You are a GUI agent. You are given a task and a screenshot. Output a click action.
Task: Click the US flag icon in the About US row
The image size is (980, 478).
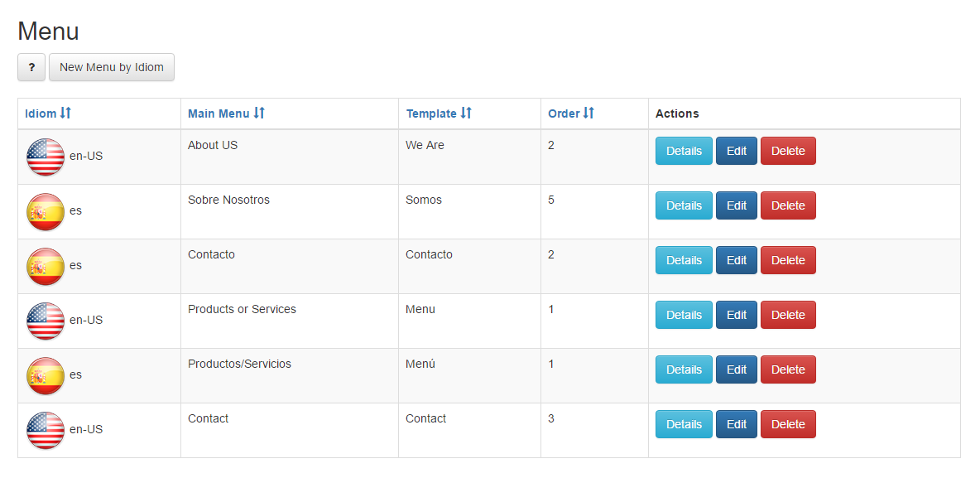pyautogui.click(x=46, y=157)
